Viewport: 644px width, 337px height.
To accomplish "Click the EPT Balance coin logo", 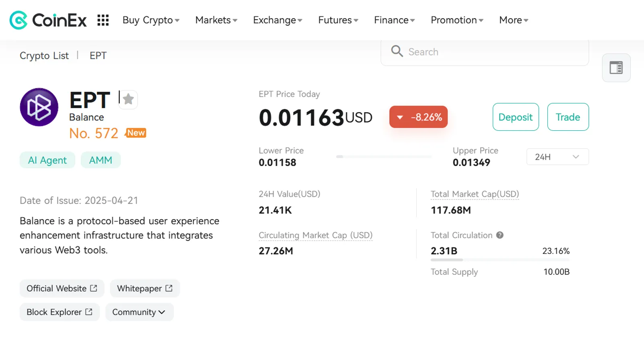I will 39,107.
